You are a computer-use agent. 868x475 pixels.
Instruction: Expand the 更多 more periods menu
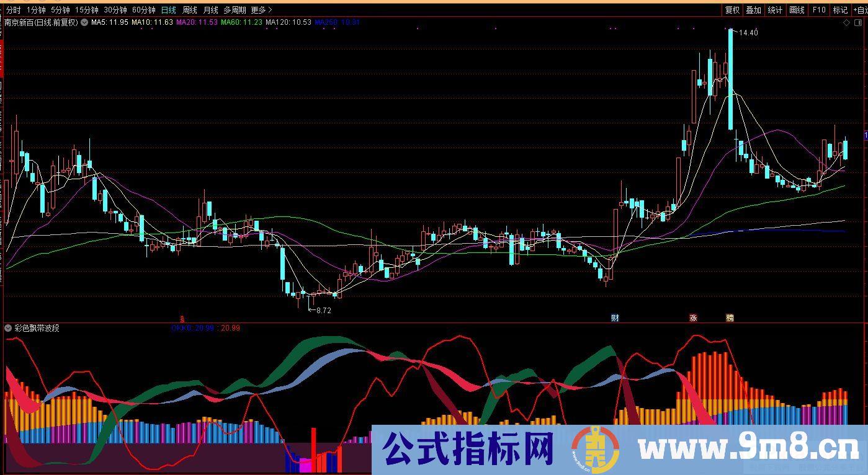(x=261, y=10)
